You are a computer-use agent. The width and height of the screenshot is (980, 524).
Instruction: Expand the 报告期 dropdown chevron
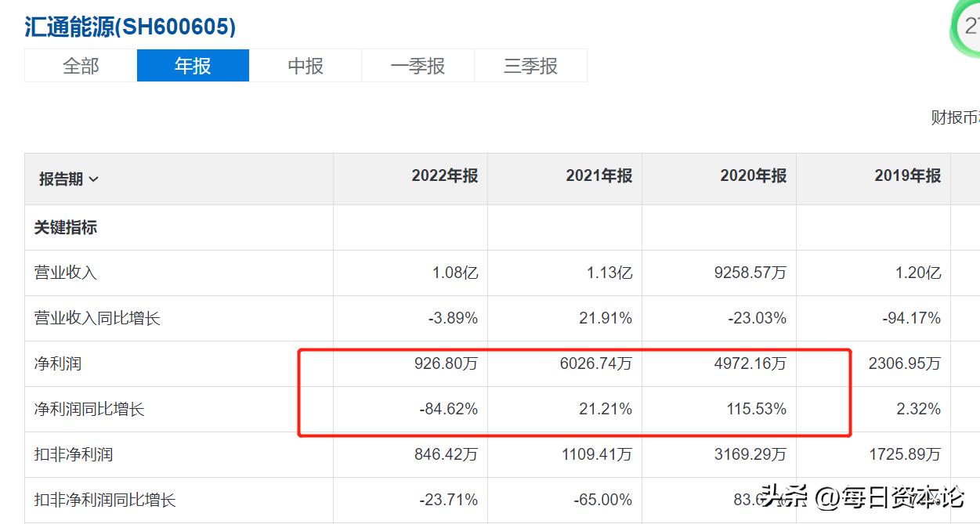click(x=93, y=179)
